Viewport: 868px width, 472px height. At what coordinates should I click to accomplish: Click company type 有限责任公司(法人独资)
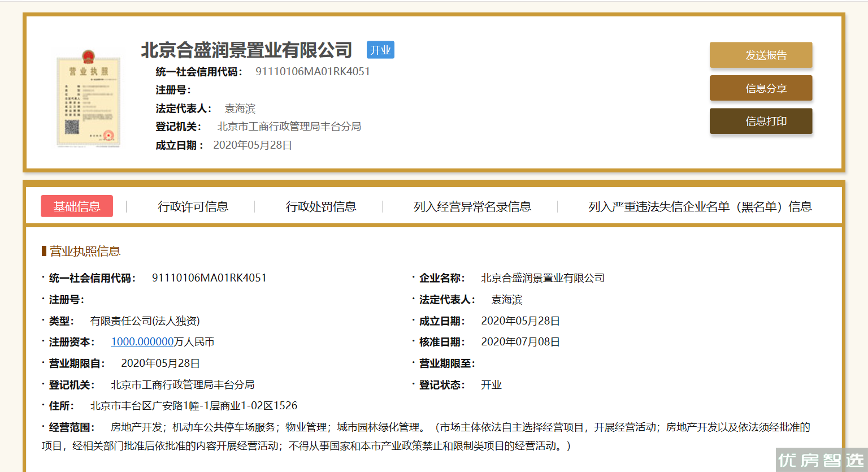pyautogui.click(x=145, y=321)
